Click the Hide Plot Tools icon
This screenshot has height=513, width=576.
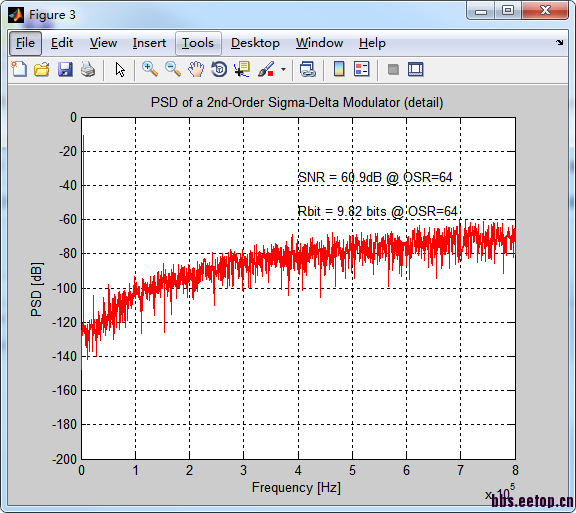[x=393, y=69]
